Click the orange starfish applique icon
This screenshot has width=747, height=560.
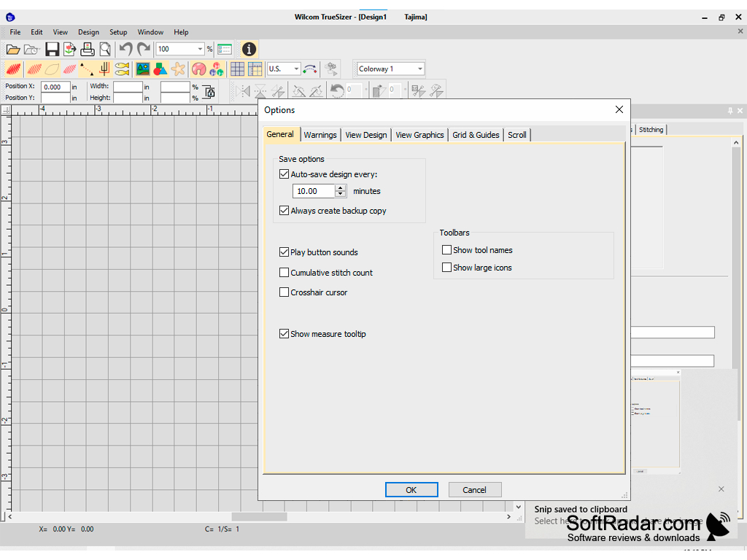[178, 69]
